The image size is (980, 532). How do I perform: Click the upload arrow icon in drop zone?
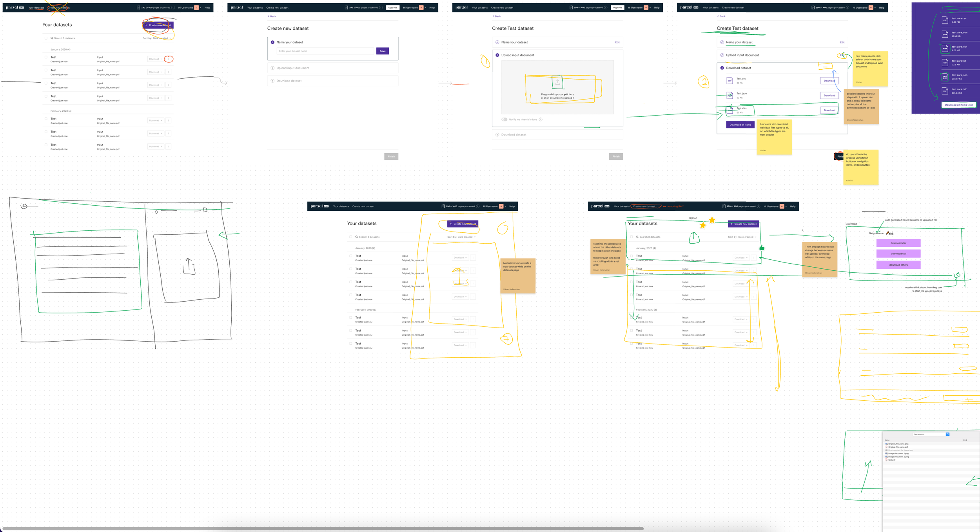(557, 82)
